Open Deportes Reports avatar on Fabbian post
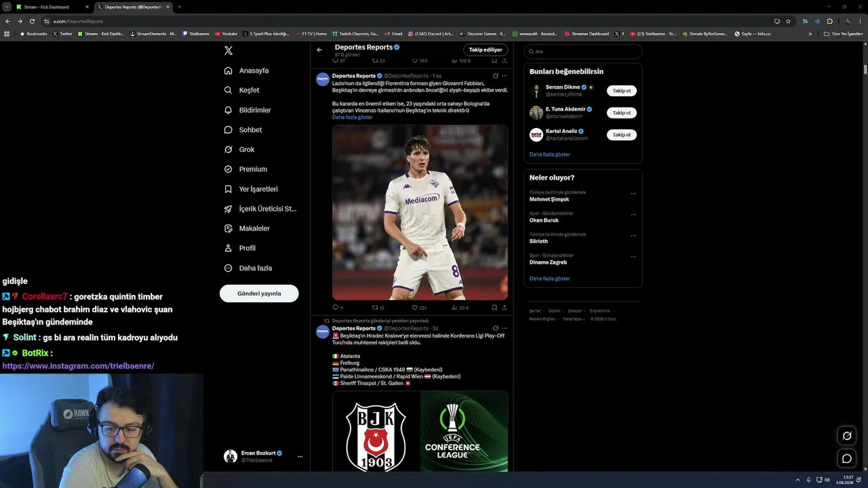 click(x=323, y=79)
